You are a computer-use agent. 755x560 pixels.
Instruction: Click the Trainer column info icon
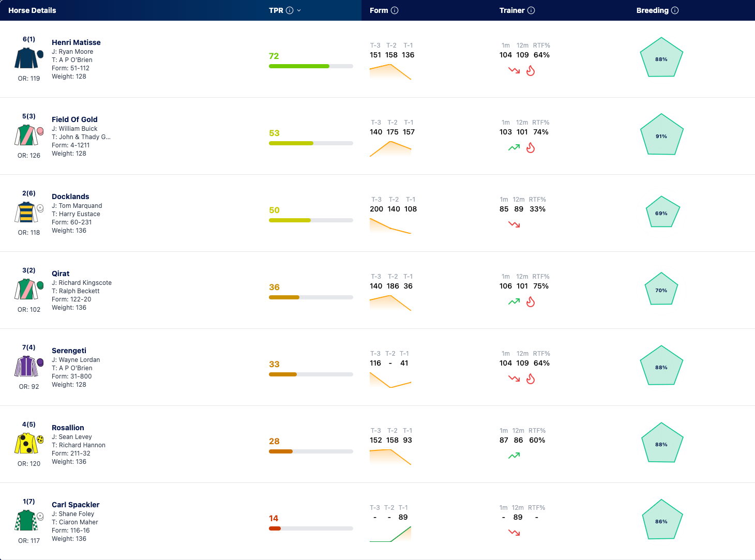click(x=531, y=10)
